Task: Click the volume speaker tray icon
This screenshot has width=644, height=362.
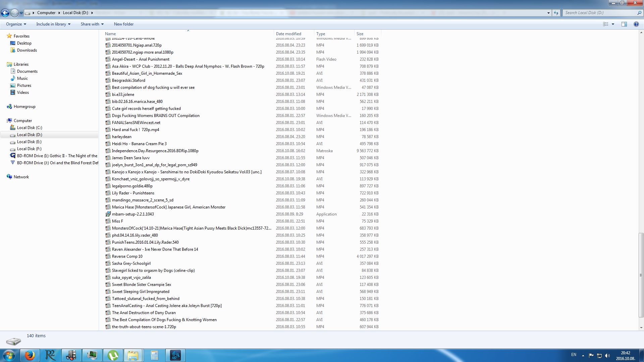Action: (x=607, y=355)
